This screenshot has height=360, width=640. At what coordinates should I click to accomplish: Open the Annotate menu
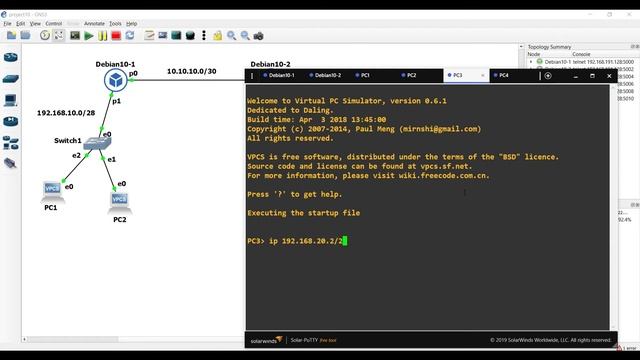[x=94, y=24]
